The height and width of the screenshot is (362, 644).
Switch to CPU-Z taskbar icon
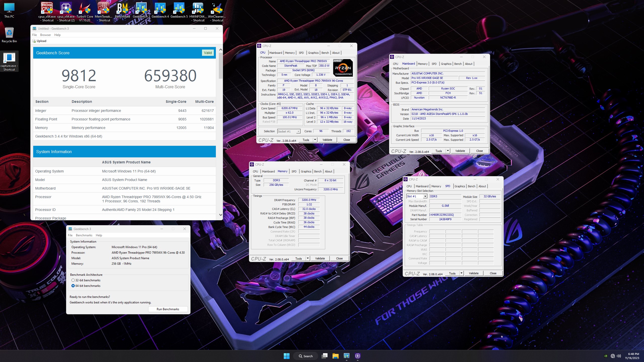tap(358, 356)
